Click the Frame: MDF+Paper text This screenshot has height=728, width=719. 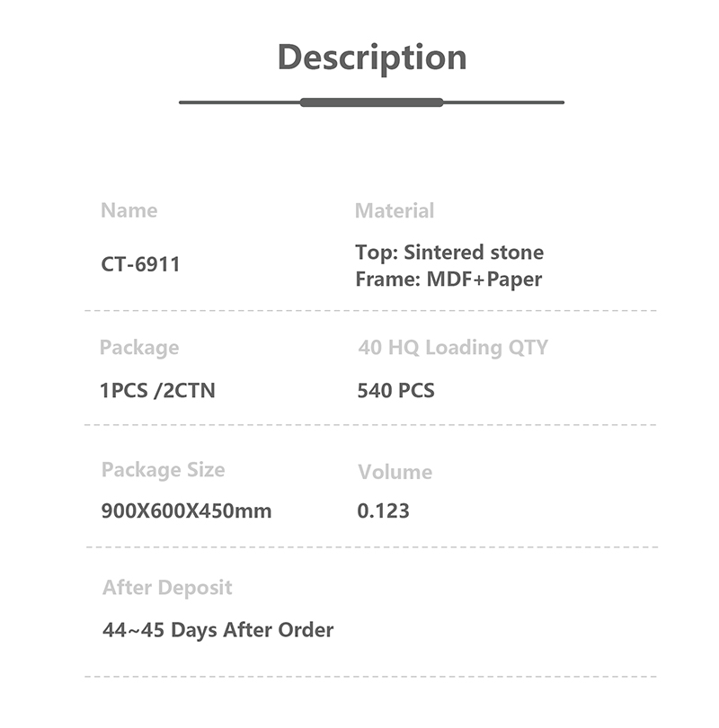pos(448,280)
